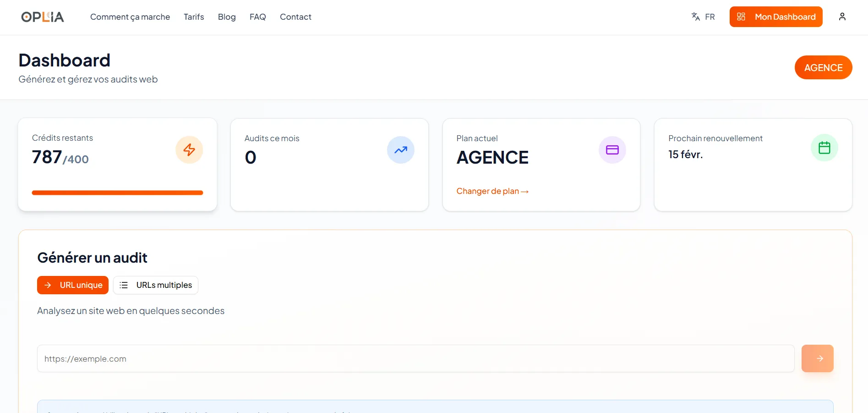Submit audit with orange arrow button
The height and width of the screenshot is (413, 868).
818,358
